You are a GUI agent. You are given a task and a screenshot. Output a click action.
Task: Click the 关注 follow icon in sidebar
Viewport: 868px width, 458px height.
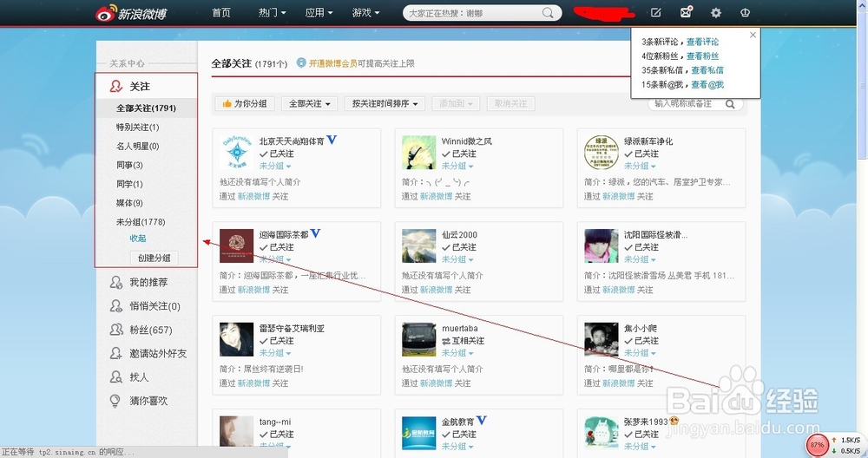115,86
